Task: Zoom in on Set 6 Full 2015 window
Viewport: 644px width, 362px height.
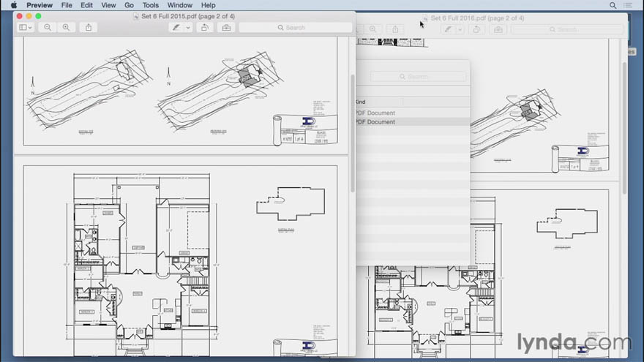Action: (66, 28)
